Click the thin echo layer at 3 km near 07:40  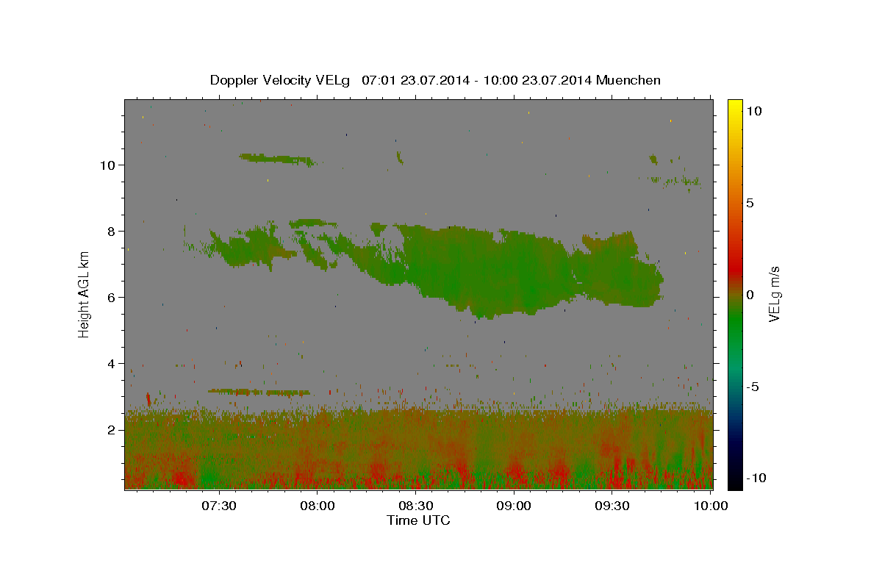[x=259, y=392]
